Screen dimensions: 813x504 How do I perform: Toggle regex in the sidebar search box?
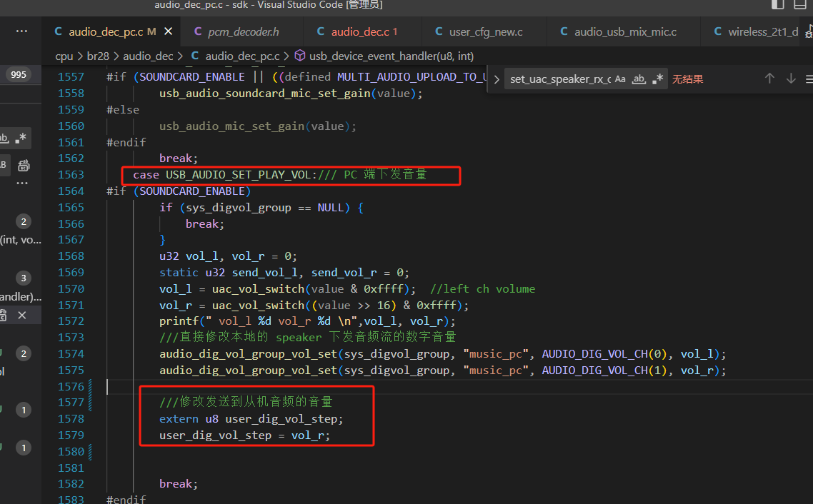coord(21,138)
